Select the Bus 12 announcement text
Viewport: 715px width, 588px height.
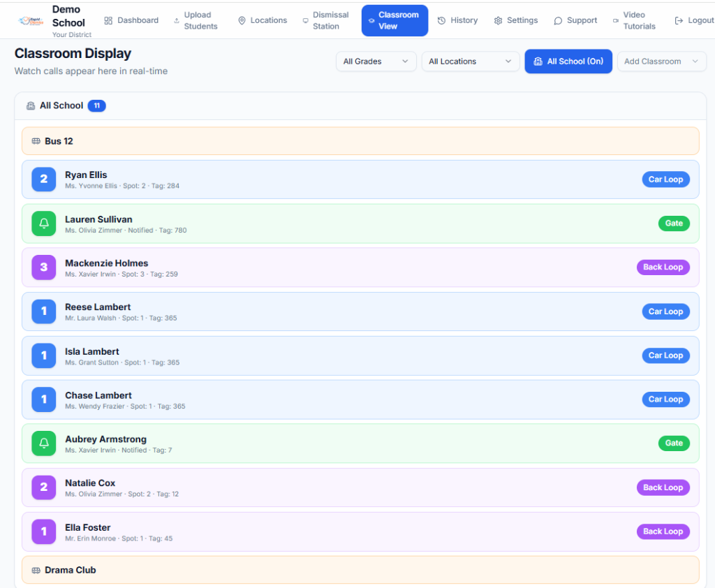pos(59,141)
